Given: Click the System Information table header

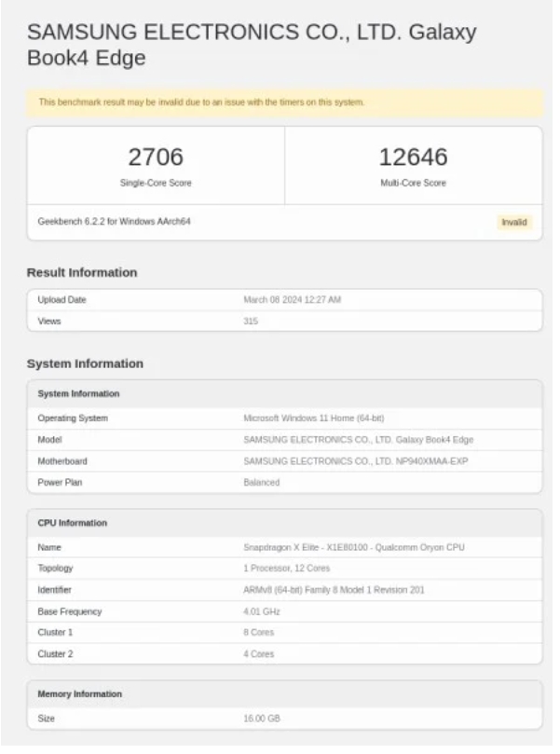Looking at the screenshot, I should (x=78, y=394).
